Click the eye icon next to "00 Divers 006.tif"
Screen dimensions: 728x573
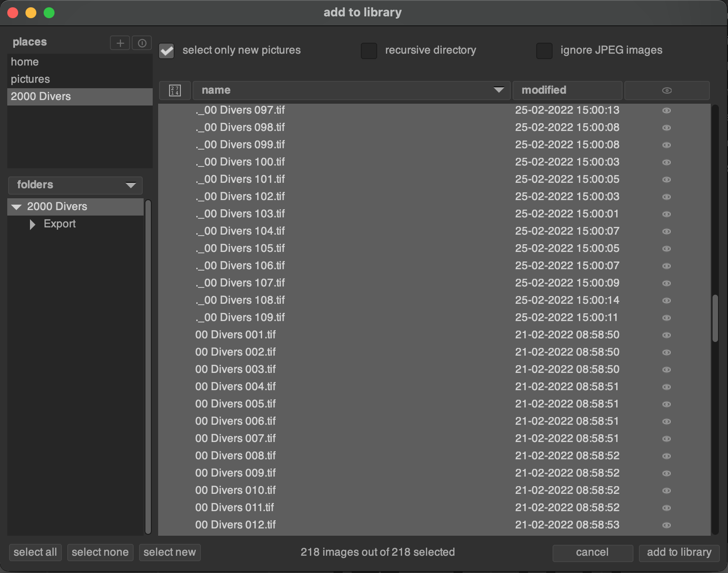click(666, 421)
